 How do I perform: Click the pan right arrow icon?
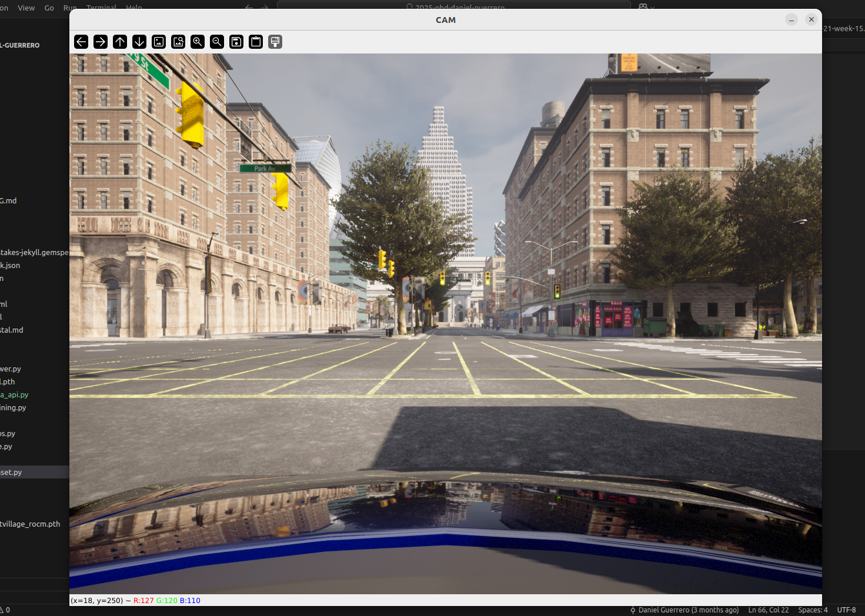click(x=101, y=42)
